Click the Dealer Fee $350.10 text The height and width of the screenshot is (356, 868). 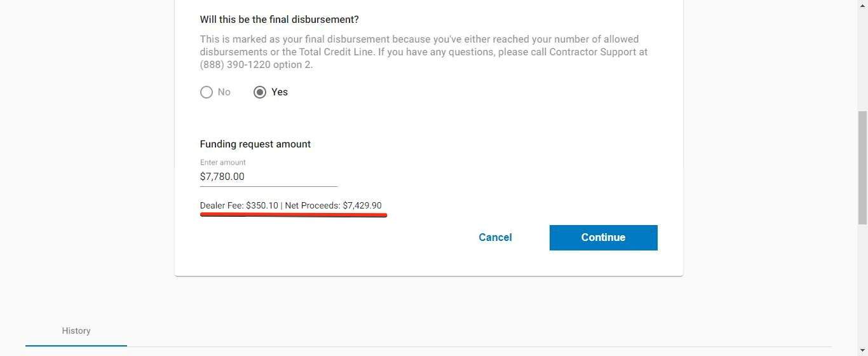point(239,205)
